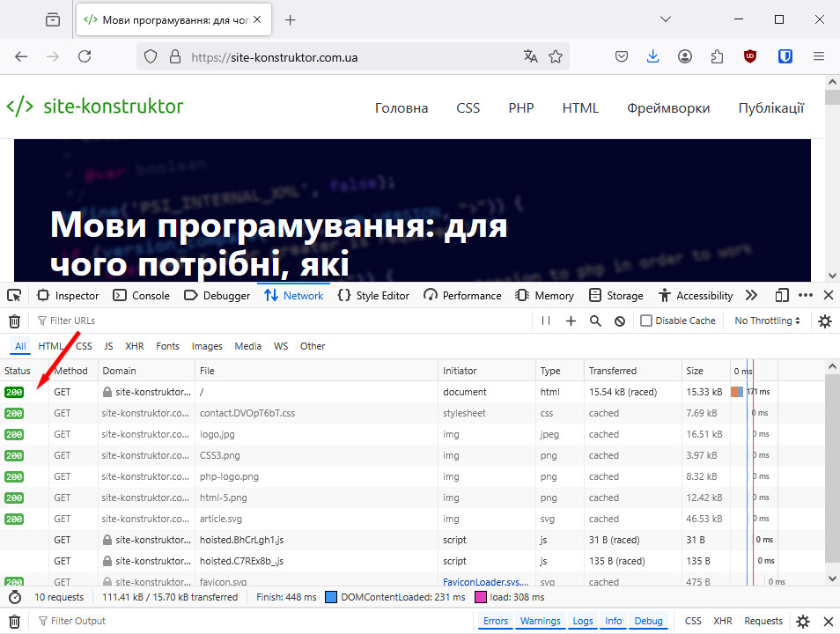840x634 pixels.
Task: Open request search with the magnifier icon
Action: pyautogui.click(x=594, y=320)
